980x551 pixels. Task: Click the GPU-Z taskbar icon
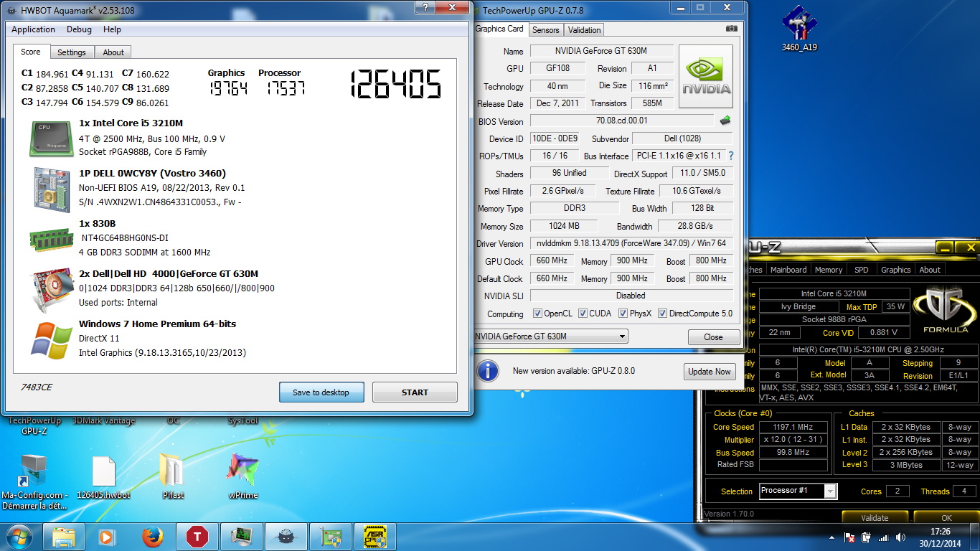(x=331, y=537)
